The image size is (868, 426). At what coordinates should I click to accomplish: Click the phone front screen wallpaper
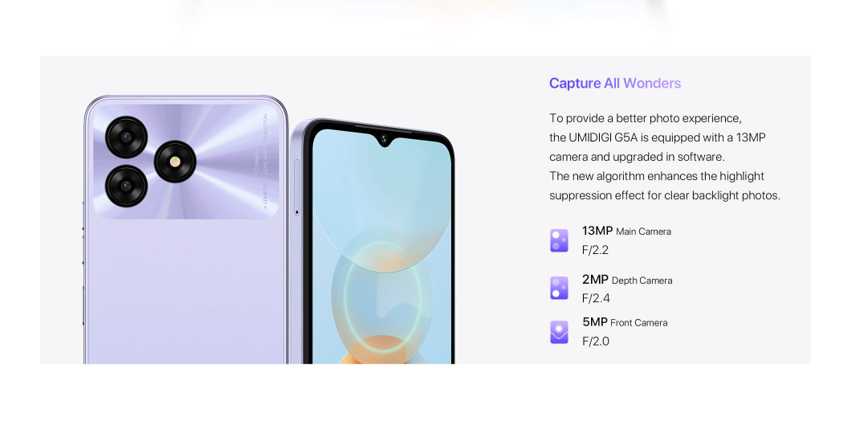click(x=382, y=247)
